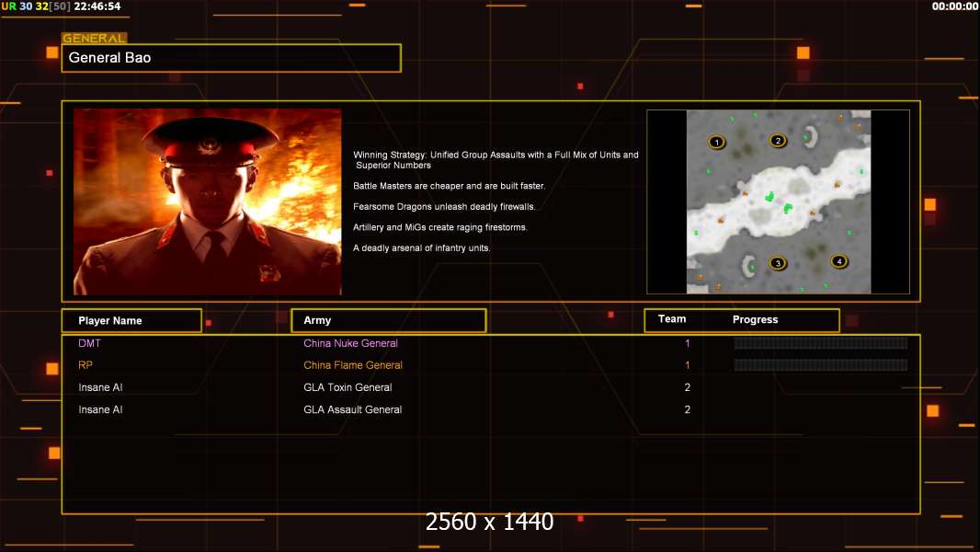Click deadly arsenal of infantry text
980x552 pixels.
[421, 247]
